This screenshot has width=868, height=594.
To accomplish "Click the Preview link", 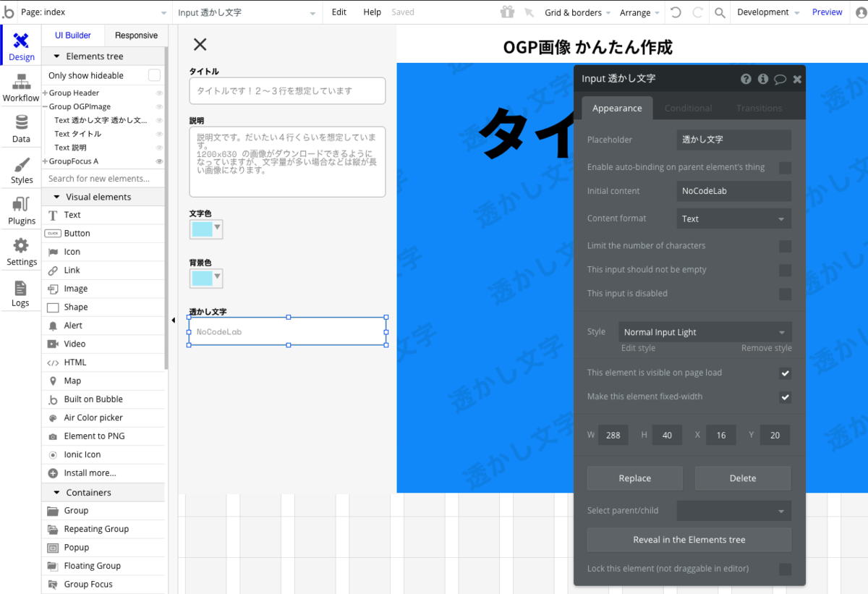I will point(827,12).
